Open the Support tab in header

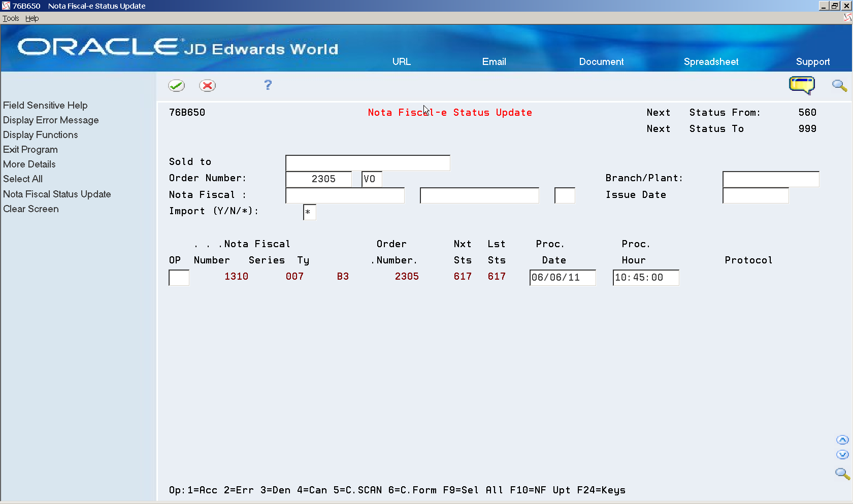pyautogui.click(x=813, y=61)
